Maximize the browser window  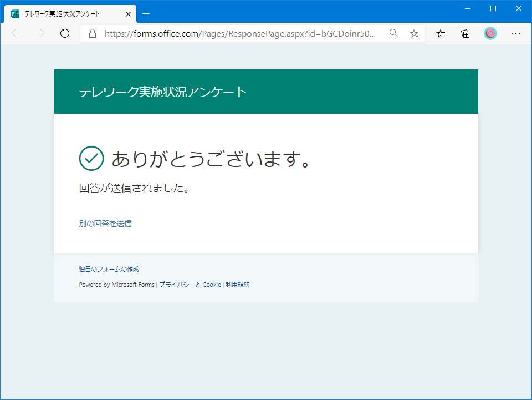[x=493, y=8]
